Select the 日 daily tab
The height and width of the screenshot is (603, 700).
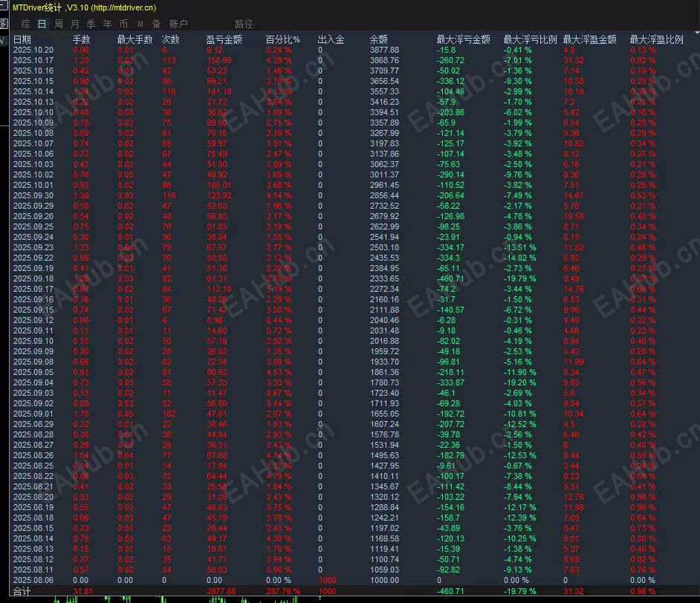pyautogui.click(x=42, y=24)
